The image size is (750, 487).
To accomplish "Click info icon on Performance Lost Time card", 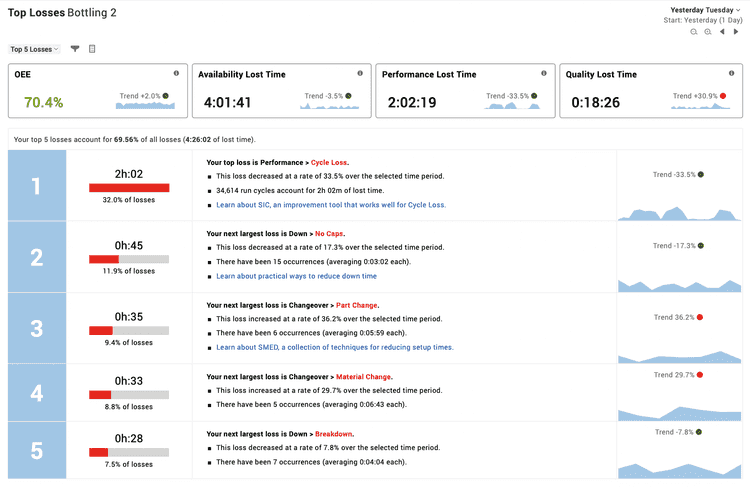I will [544, 73].
